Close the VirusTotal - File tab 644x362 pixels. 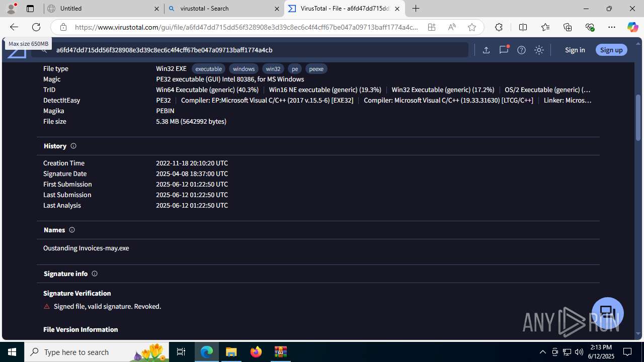pos(397,9)
